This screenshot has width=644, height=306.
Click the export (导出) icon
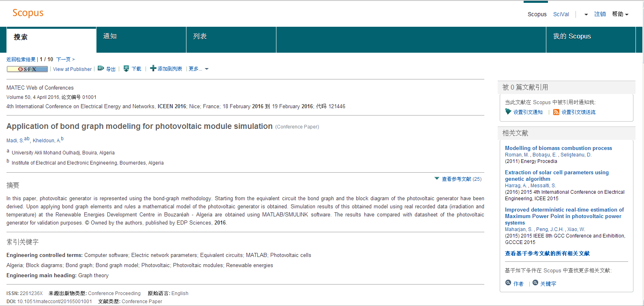101,68
